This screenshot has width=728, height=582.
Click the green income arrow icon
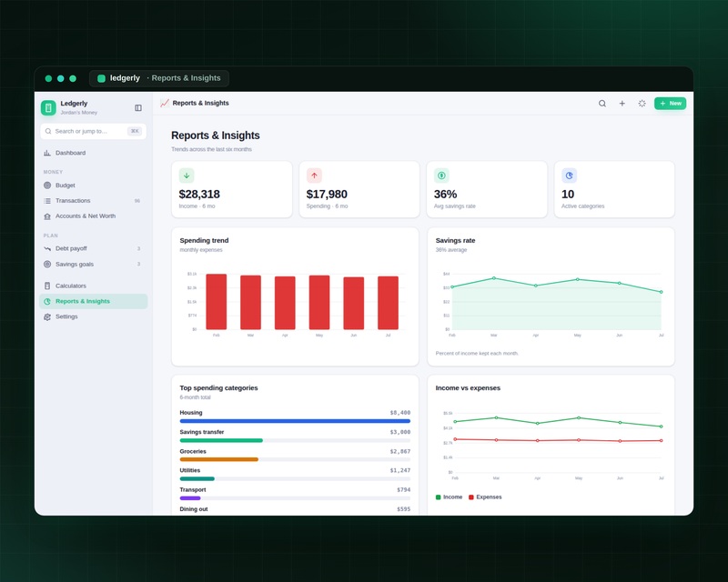(187, 176)
